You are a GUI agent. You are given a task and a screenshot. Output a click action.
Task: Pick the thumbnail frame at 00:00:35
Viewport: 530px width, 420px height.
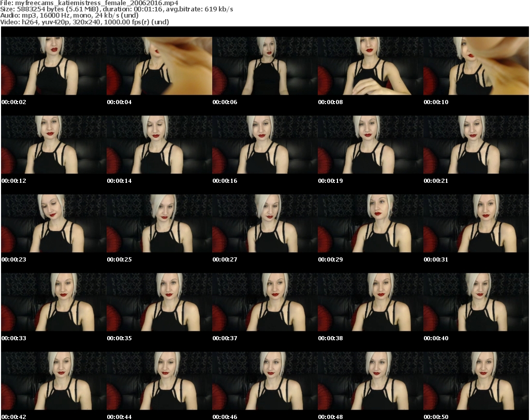point(159,302)
